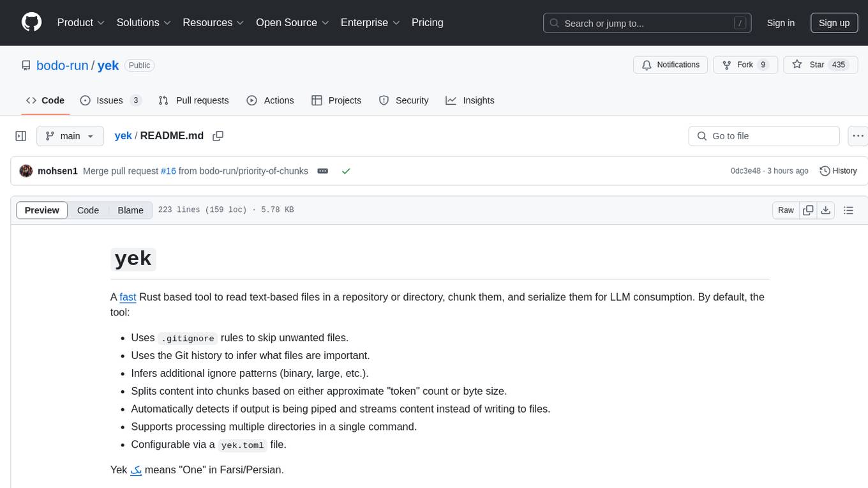868x488 pixels.
Task: Click the Public repository badge
Action: pos(139,65)
